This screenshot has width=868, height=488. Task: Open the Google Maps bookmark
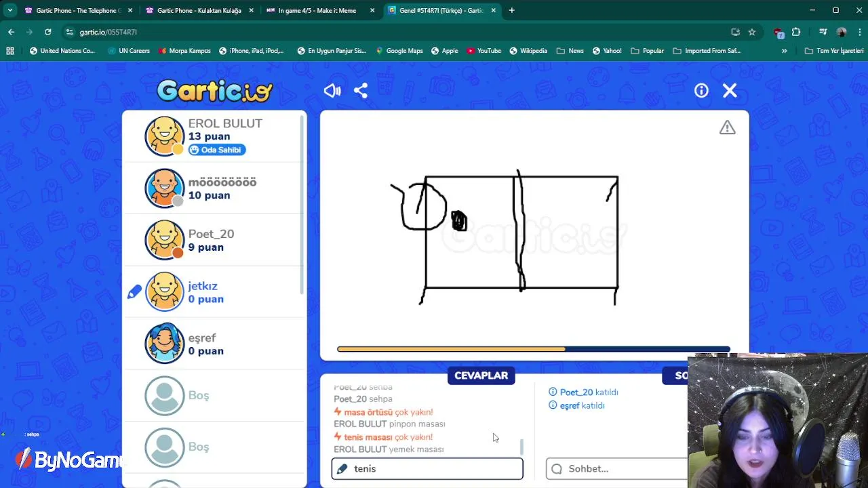tap(399, 51)
